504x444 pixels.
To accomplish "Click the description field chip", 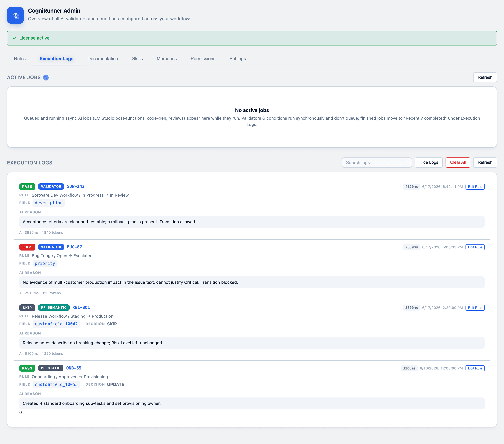I will pyautogui.click(x=49, y=203).
